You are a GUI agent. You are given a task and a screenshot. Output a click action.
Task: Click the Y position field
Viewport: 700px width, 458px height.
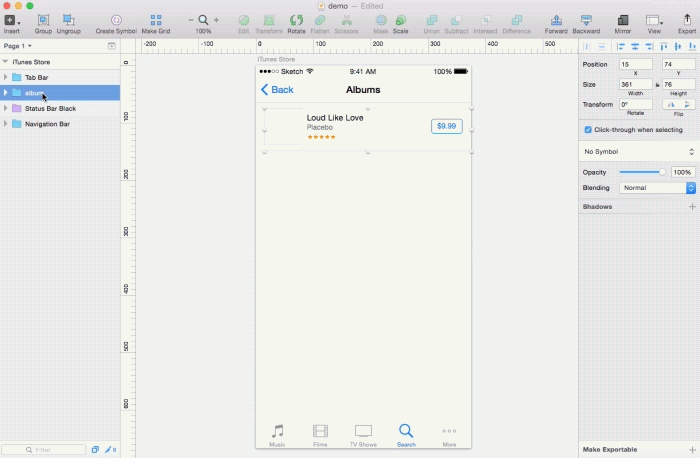(x=679, y=64)
